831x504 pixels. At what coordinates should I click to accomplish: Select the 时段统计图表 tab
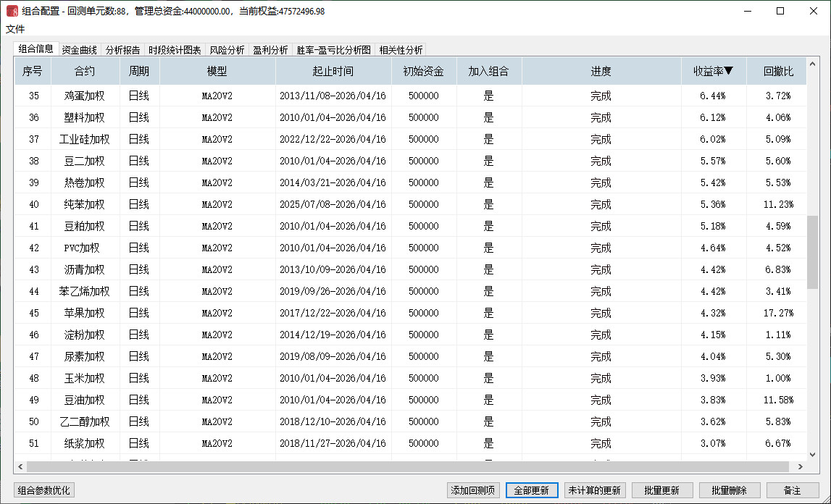coord(175,50)
